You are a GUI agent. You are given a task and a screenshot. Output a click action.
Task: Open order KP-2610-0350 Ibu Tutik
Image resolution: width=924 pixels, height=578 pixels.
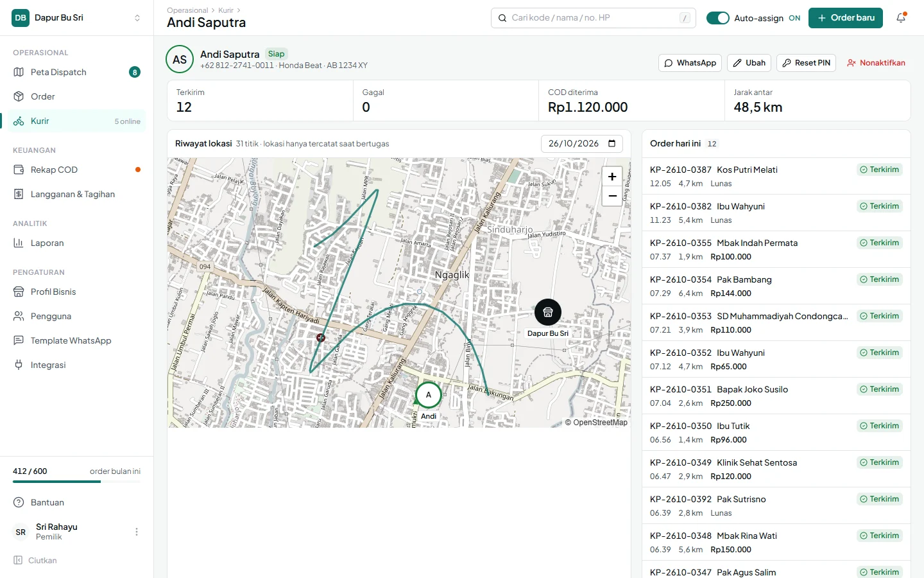click(x=776, y=432)
